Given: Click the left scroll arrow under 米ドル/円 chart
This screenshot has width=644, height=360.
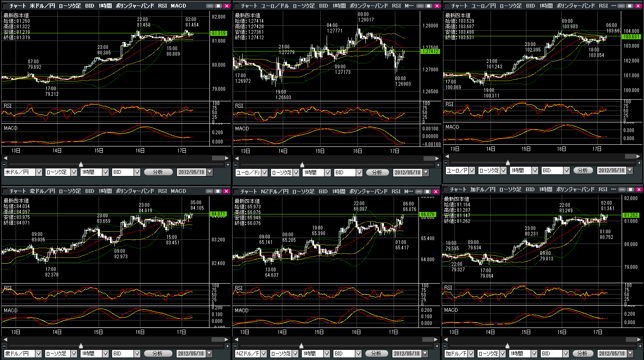Looking at the screenshot, I should coord(5,158).
